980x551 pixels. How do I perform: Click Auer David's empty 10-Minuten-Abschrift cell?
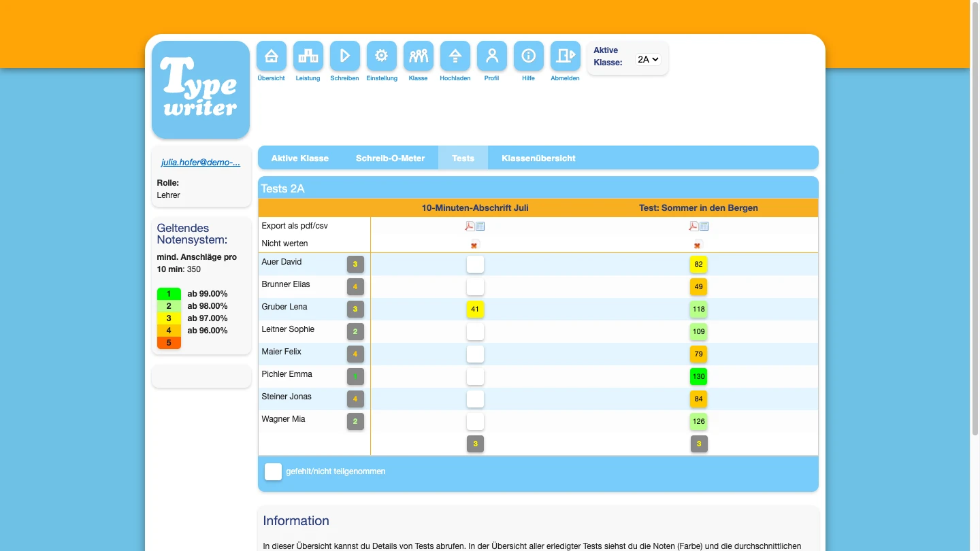pyautogui.click(x=475, y=264)
